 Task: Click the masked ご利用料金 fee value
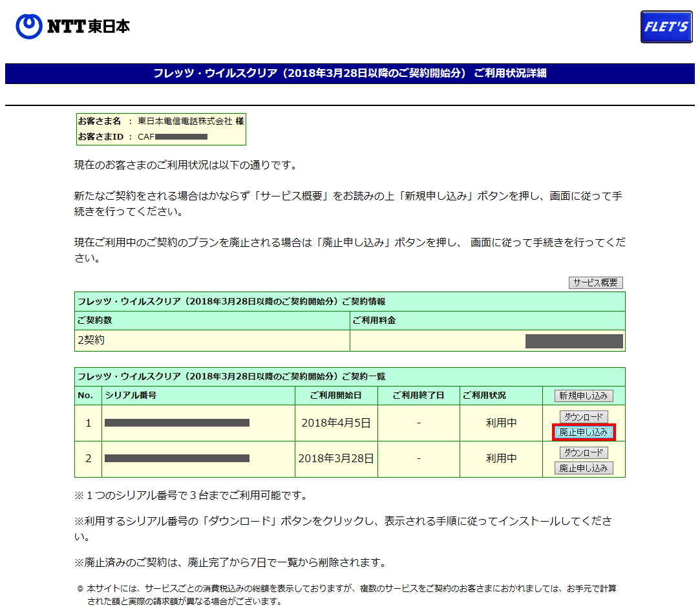pos(574,341)
